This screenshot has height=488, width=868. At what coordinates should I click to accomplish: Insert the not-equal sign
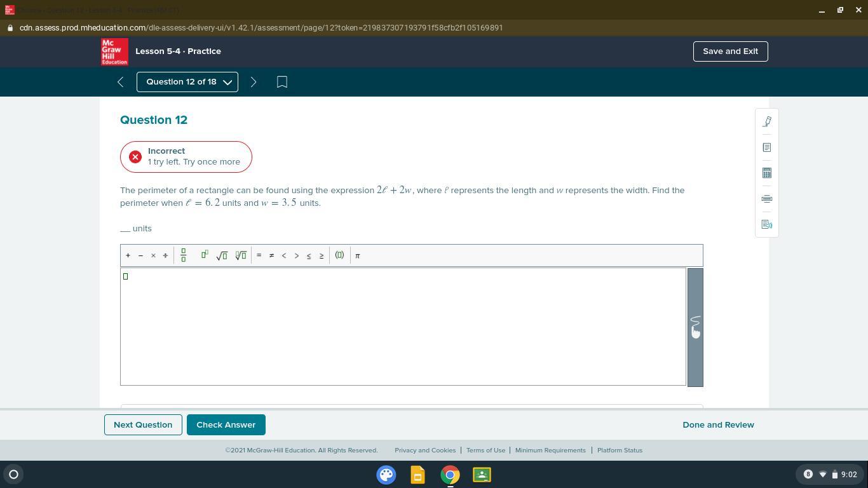[271, 255]
